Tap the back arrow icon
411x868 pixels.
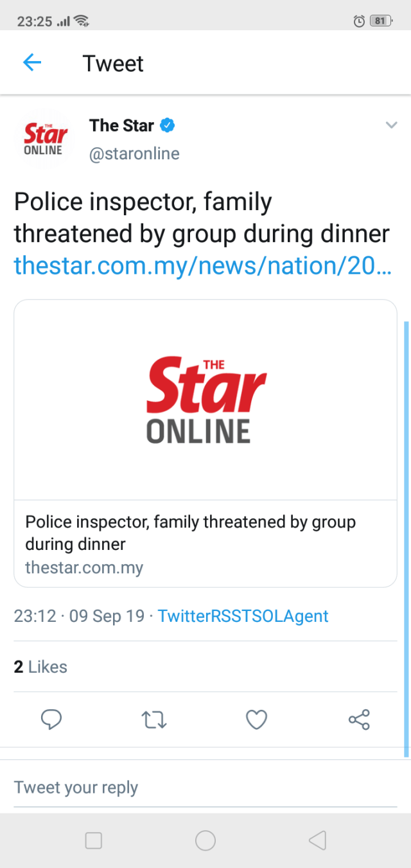point(31,62)
